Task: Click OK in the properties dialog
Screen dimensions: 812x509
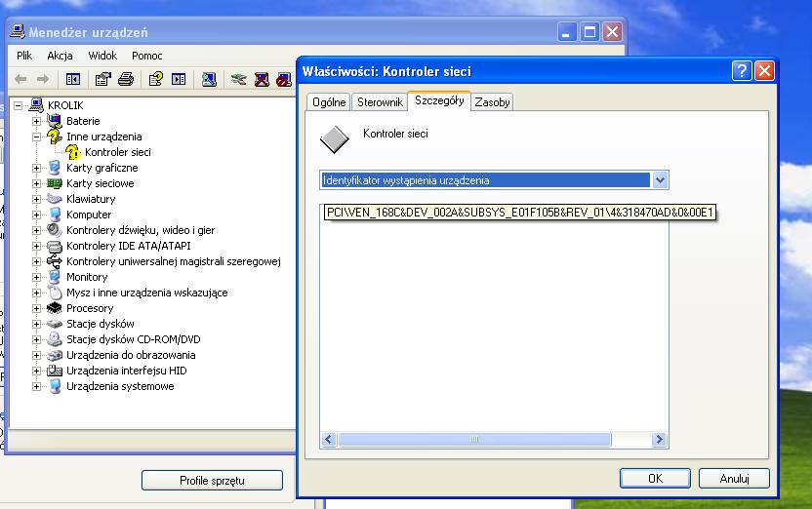Action: click(x=655, y=479)
